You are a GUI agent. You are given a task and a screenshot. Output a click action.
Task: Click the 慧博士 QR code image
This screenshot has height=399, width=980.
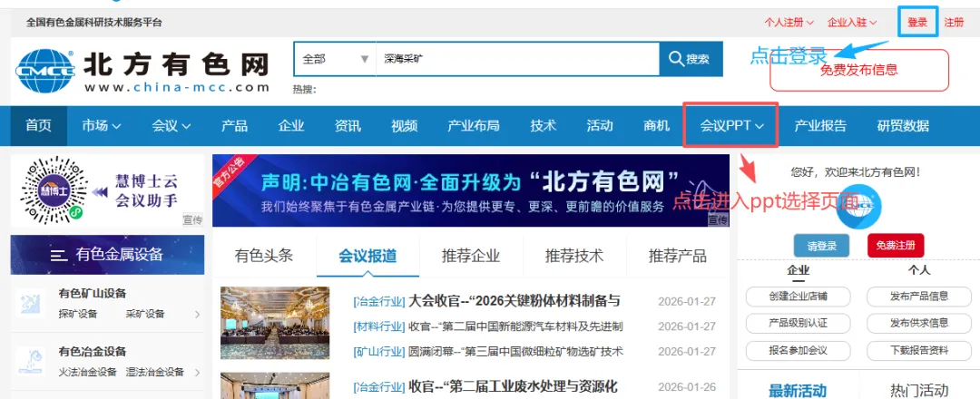tap(52, 190)
